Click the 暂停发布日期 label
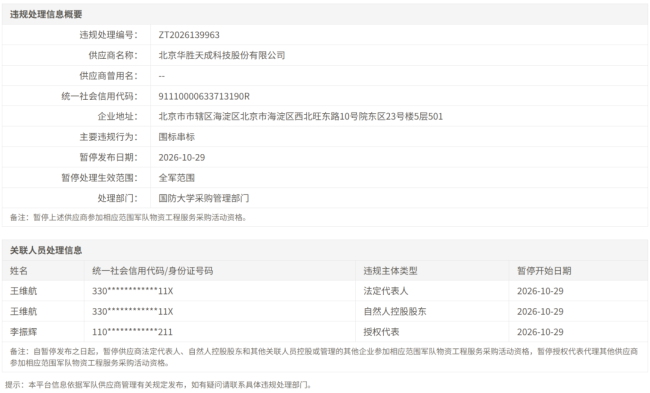The image size is (650, 393). click(109, 158)
